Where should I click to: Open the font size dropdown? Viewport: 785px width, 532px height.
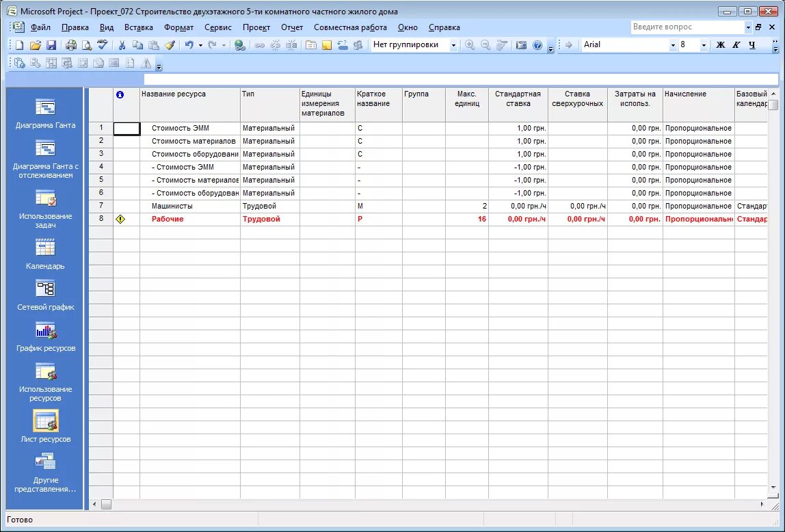click(704, 45)
